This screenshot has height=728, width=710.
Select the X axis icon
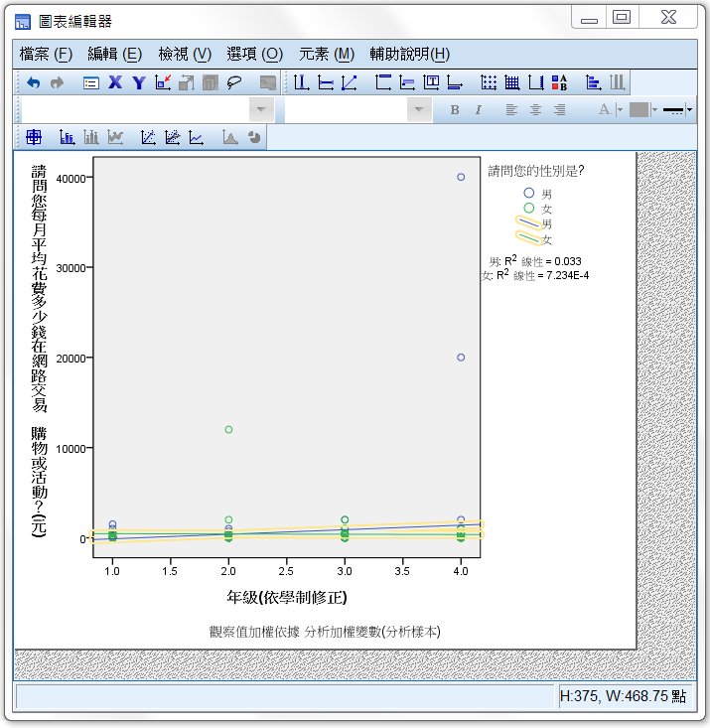[115, 83]
